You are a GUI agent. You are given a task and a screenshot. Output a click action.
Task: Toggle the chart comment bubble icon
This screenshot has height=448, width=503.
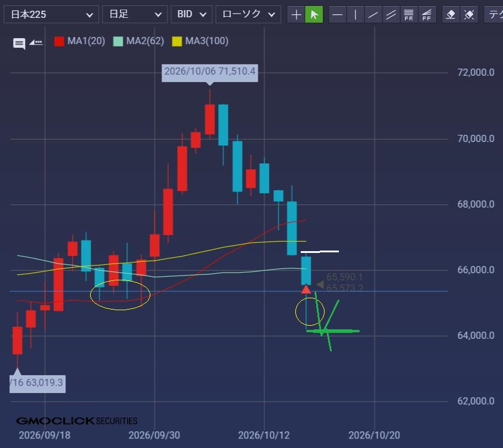pos(19,44)
